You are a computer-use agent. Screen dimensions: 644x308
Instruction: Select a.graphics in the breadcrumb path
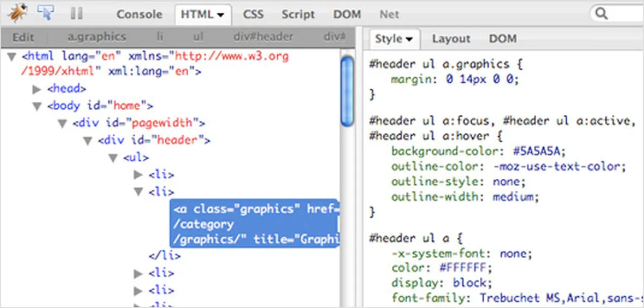(x=97, y=37)
